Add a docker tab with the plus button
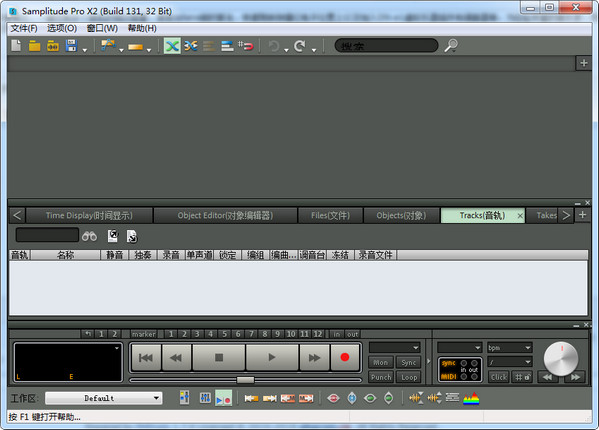Viewport: 599px width, 430px height. (x=582, y=215)
